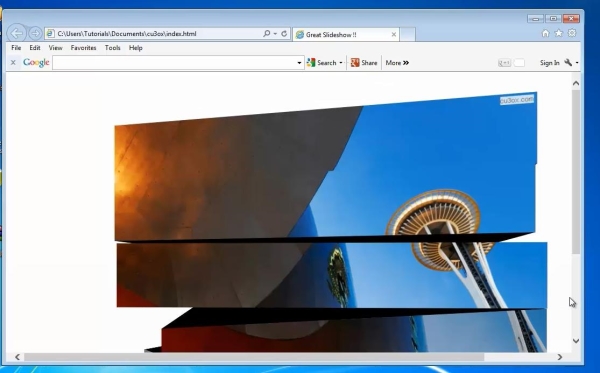600x373 pixels.
Task: Close the Google Toolbar with the x
Action: click(13, 62)
